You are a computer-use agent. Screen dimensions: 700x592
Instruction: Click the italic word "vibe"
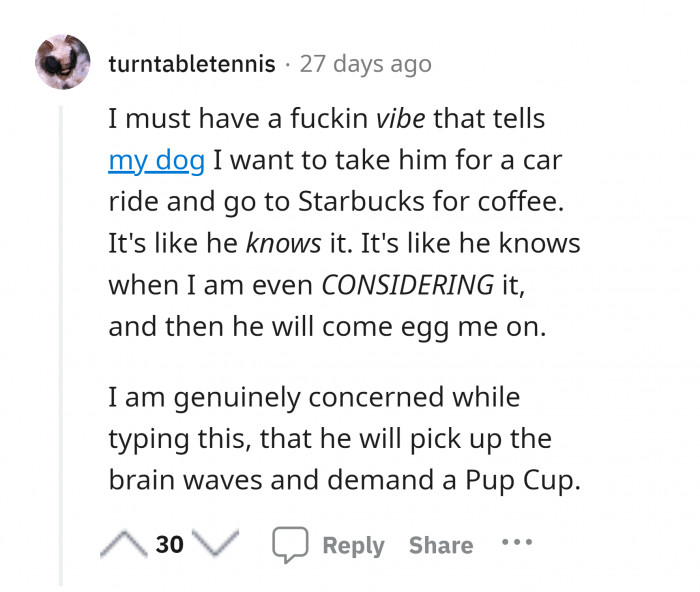pos(399,120)
